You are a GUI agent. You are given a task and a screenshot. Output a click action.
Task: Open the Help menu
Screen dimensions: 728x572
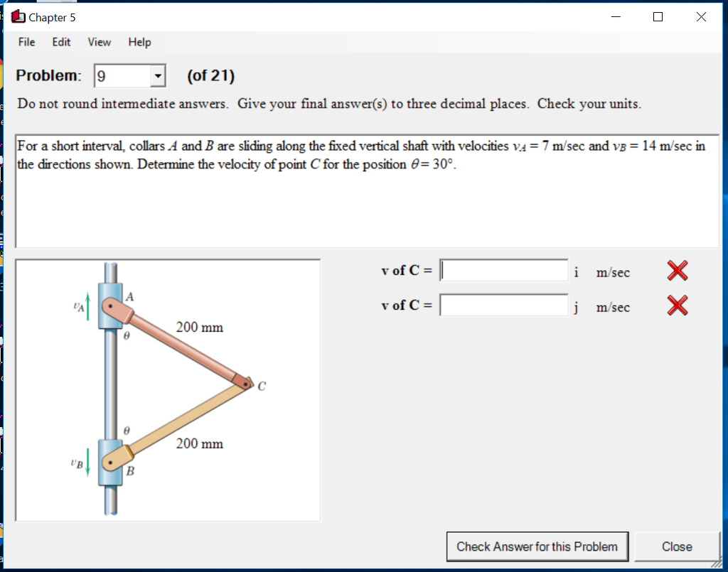click(139, 43)
